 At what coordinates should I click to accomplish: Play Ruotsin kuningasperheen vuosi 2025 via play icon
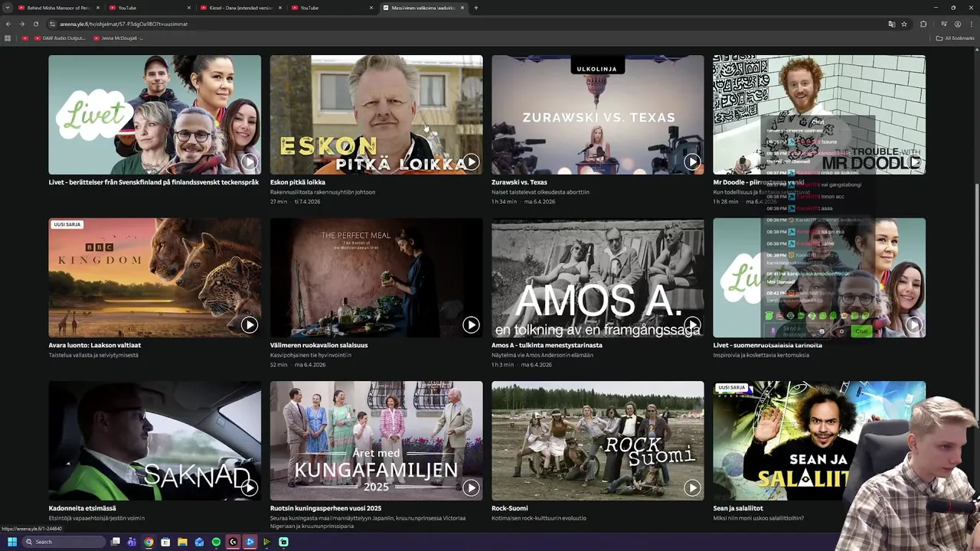click(471, 487)
